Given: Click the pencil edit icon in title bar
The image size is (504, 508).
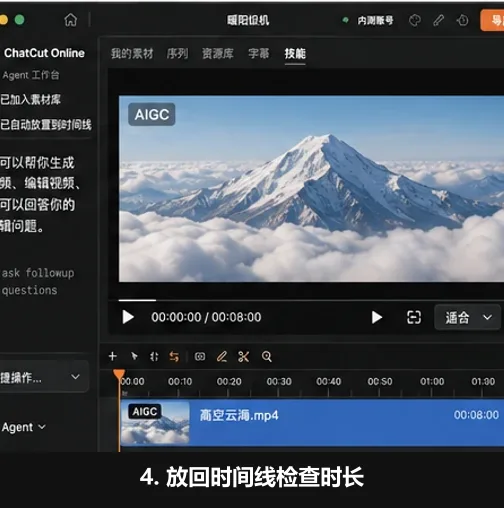Looking at the screenshot, I should (438, 20).
